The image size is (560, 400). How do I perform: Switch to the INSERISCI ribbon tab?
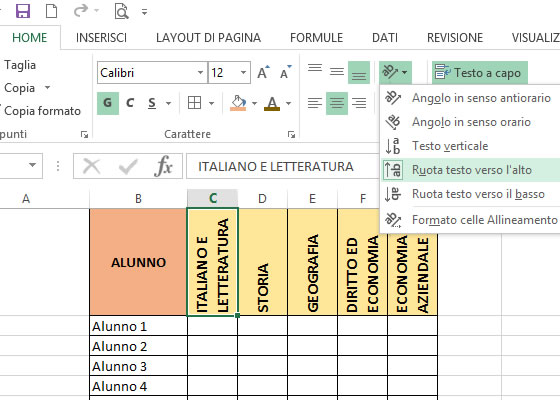click(101, 38)
